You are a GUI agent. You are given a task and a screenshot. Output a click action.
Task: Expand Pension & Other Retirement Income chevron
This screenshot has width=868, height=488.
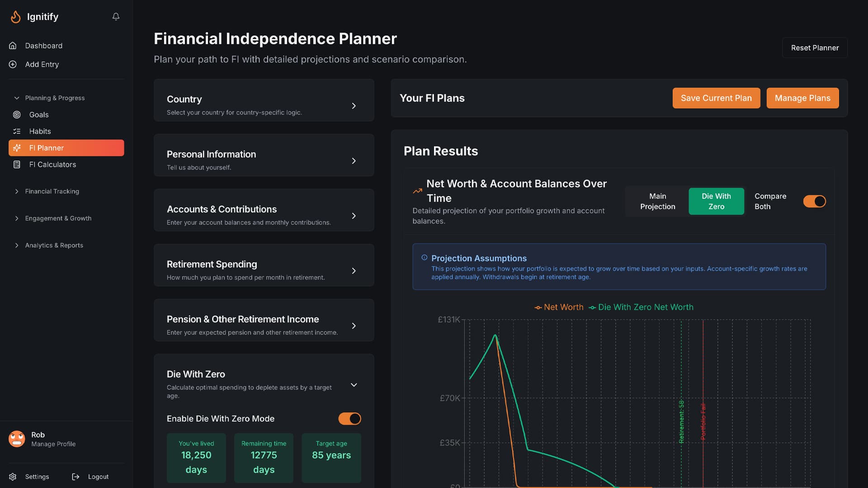(354, 326)
